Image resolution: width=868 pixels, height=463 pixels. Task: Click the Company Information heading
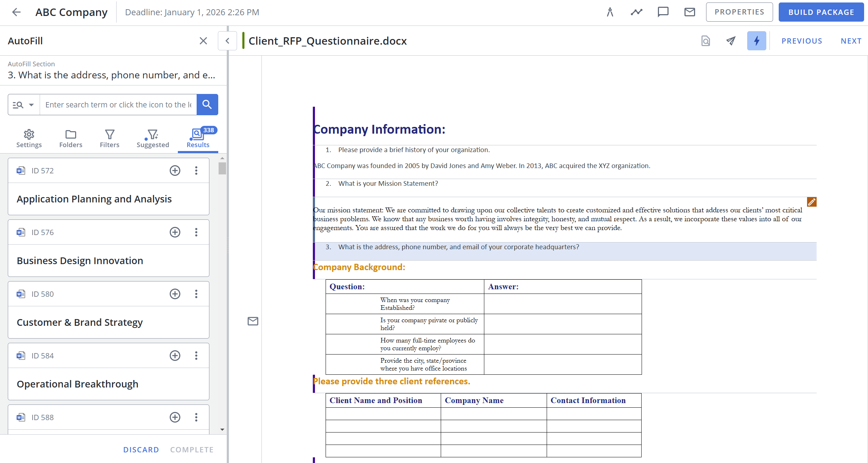pyautogui.click(x=379, y=129)
